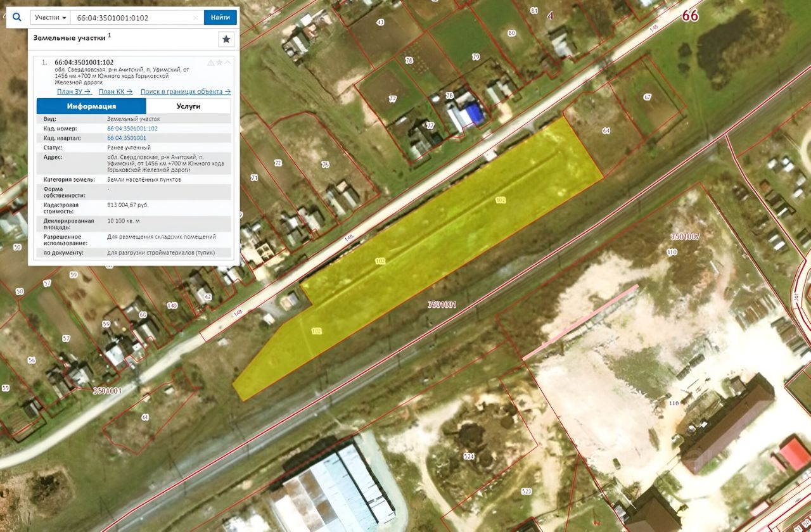Click Поиск в границах объекта link
This screenshot has height=532, width=811.
(x=186, y=92)
